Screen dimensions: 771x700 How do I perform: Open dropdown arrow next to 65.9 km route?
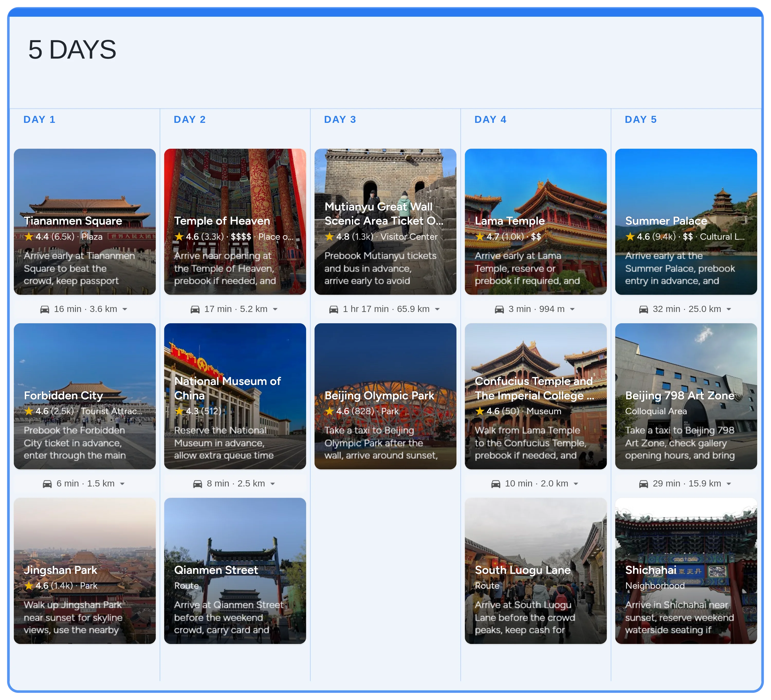(x=437, y=309)
